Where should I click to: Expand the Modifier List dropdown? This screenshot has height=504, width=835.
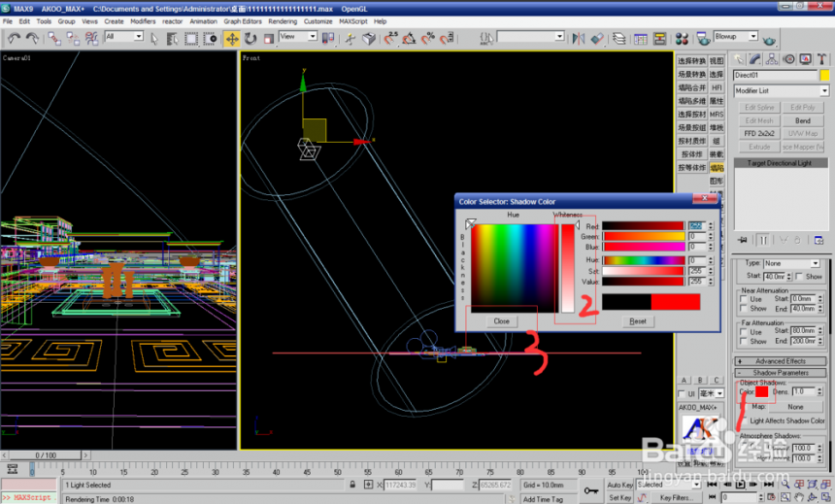(782, 90)
